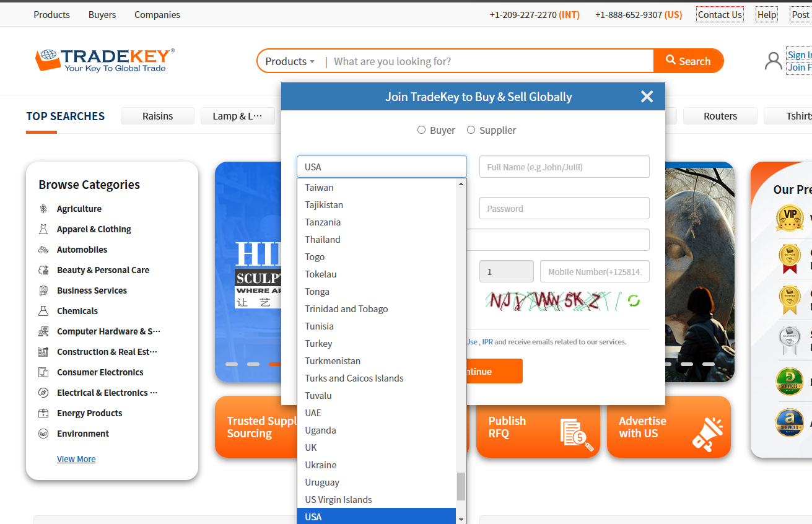812x524 pixels.
Task: Choose Tunisia from country list
Action: point(377,326)
